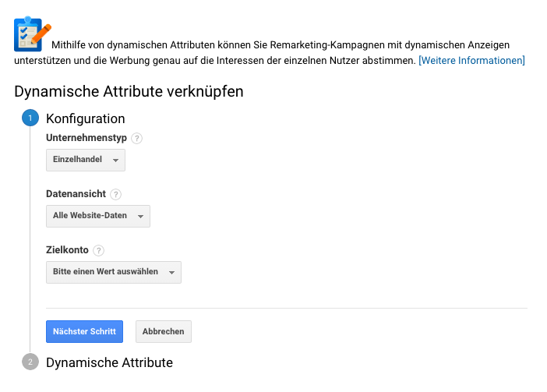Select the Konfiguration step heading
Viewport: 547px width, 392px height.
click(86, 118)
